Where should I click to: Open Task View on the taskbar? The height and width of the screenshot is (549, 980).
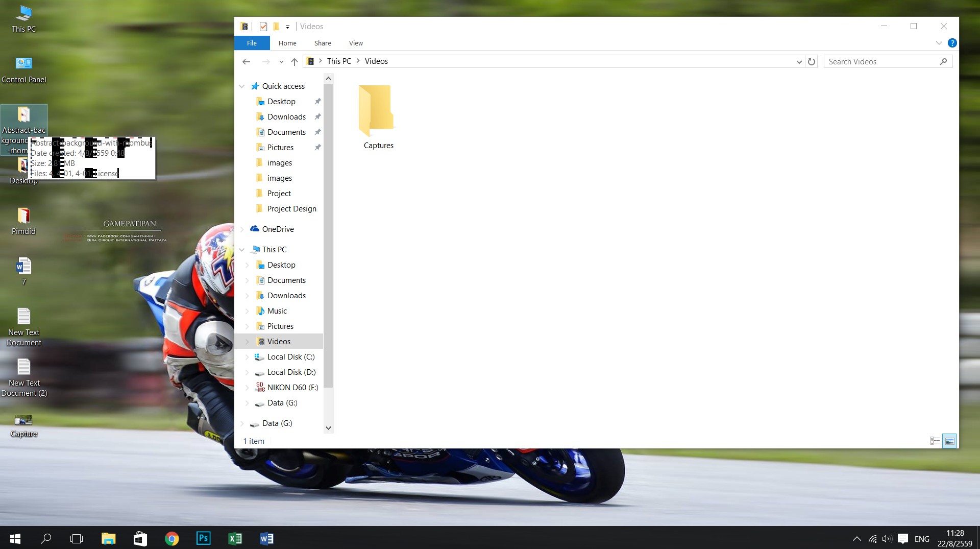pyautogui.click(x=77, y=538)
